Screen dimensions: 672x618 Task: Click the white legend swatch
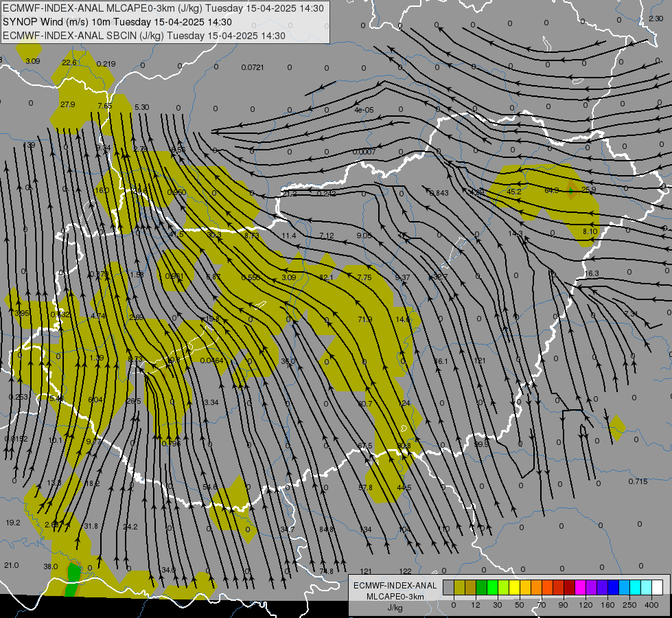tap(658, 587)
